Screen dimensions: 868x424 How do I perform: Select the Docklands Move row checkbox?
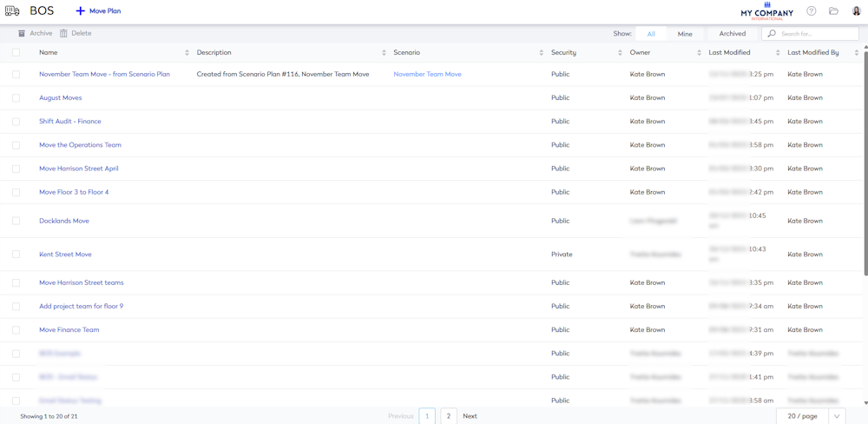16,221
